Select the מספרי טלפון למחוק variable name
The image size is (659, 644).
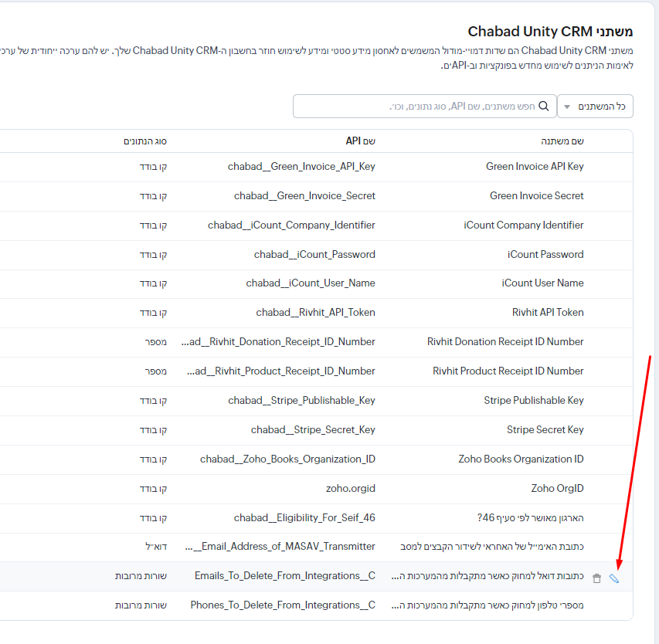487,605
